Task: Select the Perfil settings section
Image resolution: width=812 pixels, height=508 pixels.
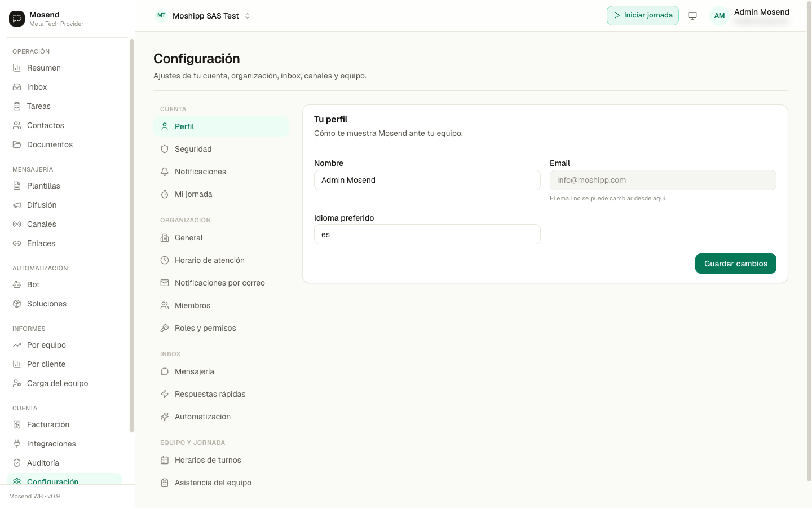Action: pyautogui.click(x=221, y=126)
